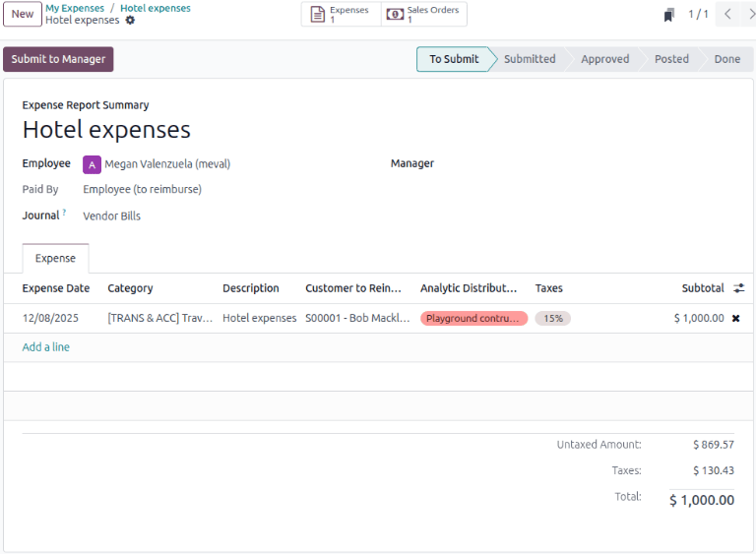Select the Approved status stage

click(x=604, y=59)
